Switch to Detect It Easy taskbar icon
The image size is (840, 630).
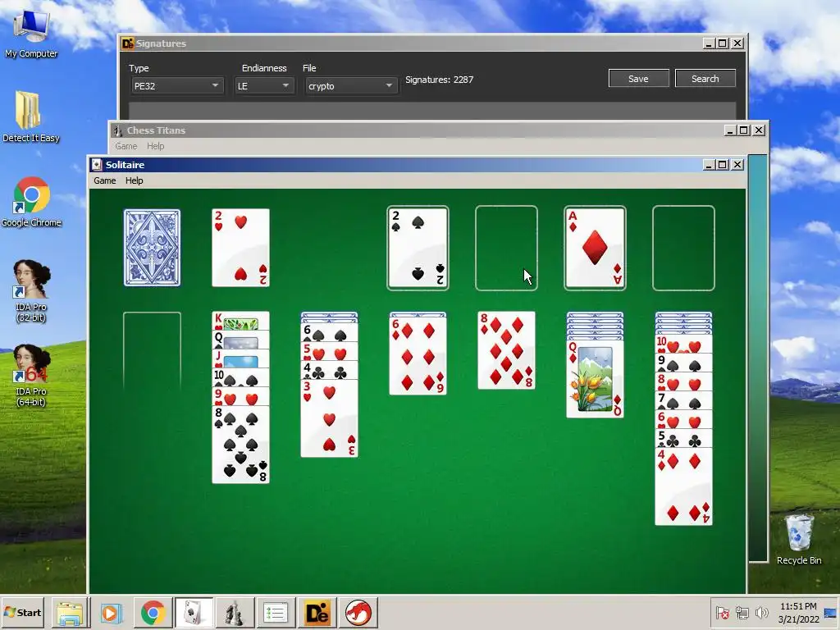(x=317, y=613)
